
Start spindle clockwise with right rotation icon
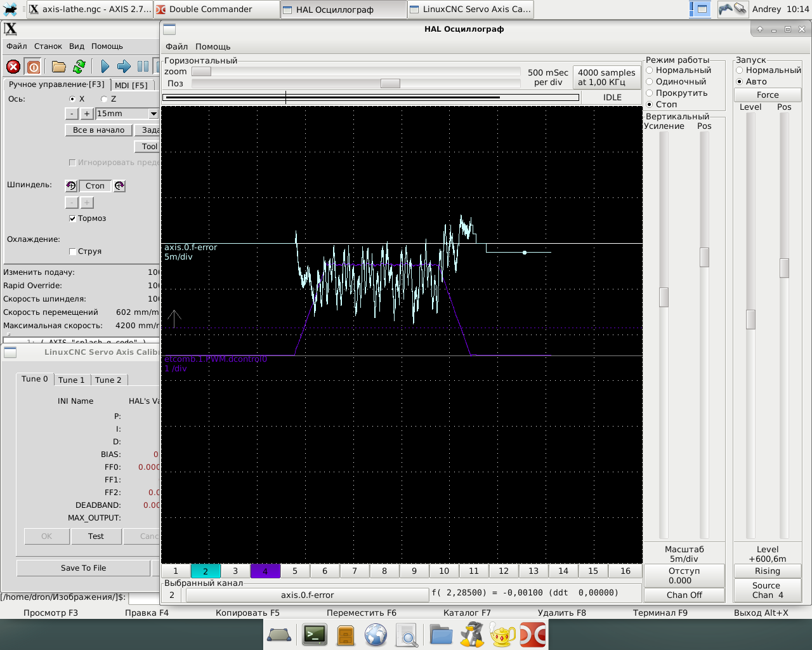[119, 186]
